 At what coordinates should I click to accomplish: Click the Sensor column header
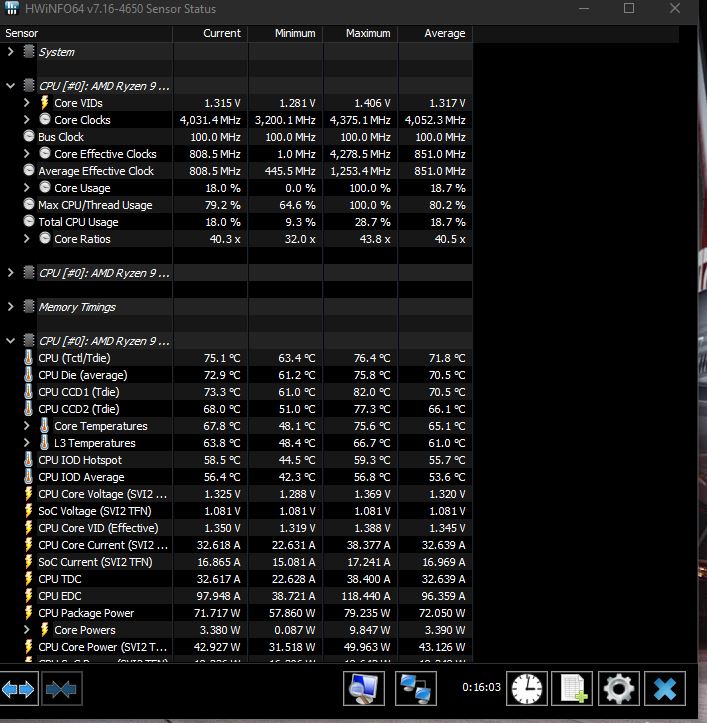[86, 33]
